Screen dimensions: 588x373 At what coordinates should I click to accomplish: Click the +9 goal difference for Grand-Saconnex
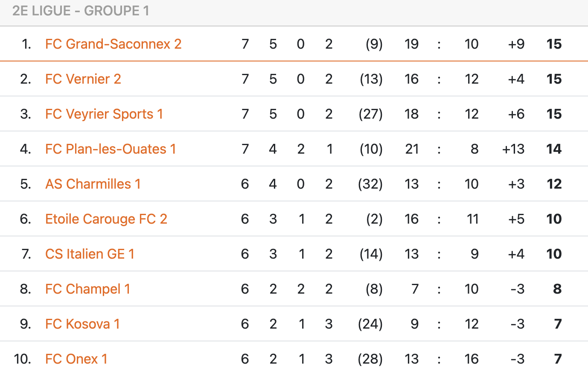click(516, 44)
